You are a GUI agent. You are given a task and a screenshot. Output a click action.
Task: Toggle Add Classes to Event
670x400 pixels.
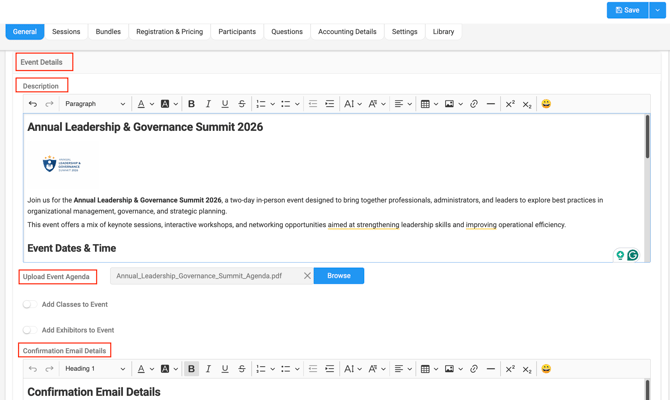pyautogui.click(x=29, y=304)
